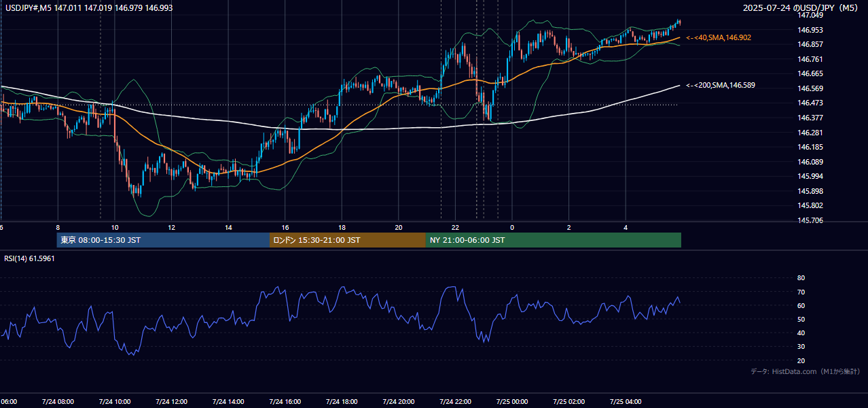This screenshot has width=868, height=408.
Task: Click price axis value 146.569
Action: pos(810,88)
